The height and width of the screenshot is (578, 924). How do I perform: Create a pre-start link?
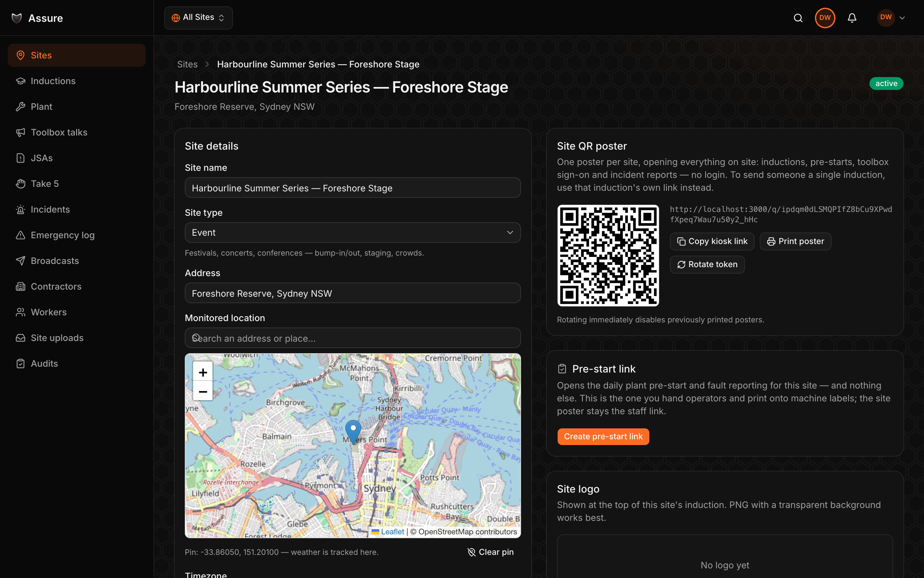[x=603, y=437]
